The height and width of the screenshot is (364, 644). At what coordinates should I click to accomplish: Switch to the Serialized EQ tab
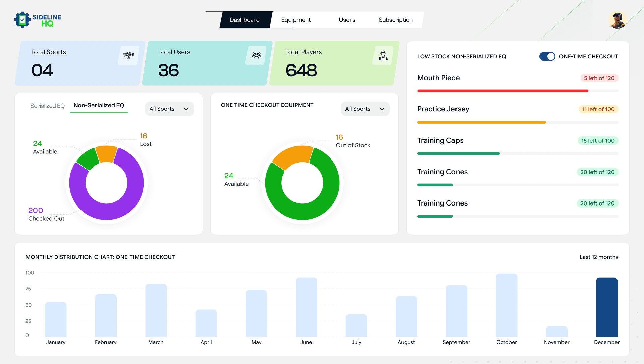point(47,105)
